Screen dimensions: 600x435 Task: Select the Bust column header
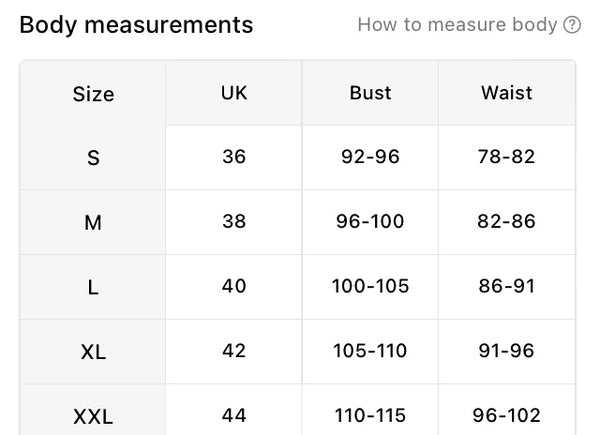point(370,93)
